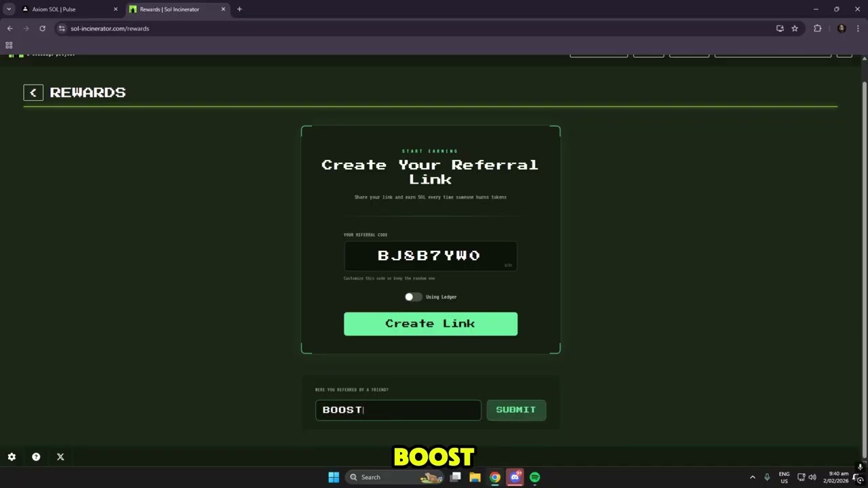The width and height of the screenshot is (868, 488).
Task: Bookmark this page with the star icon
Action: pyautogui.click(x=795, y=28)
